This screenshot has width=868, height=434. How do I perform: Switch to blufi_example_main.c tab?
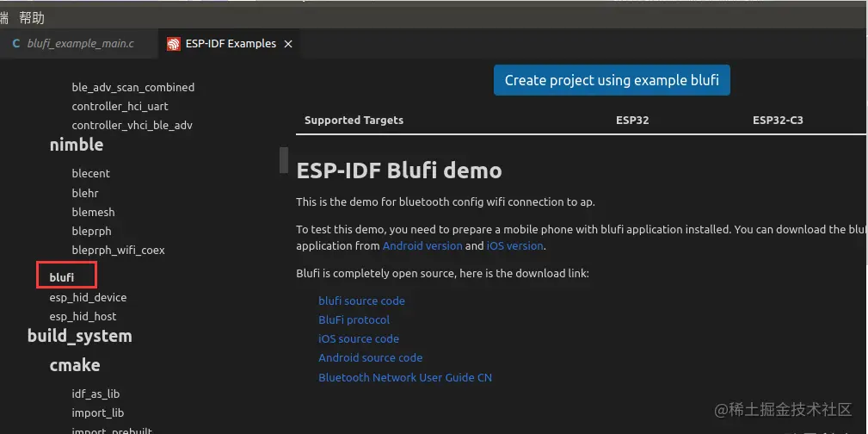pos(80,44)
